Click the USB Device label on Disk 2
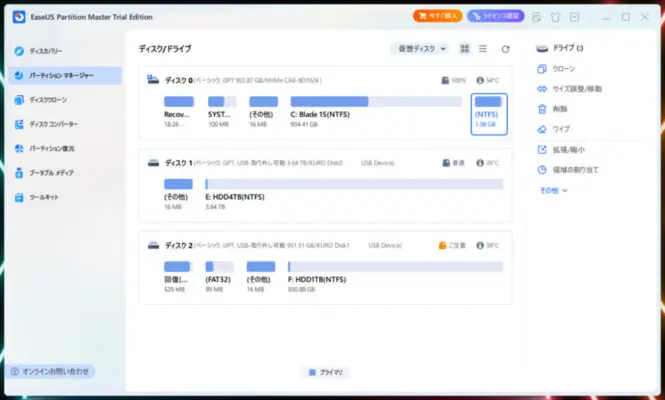The width and height of the screenshot is (665, 400). click(x=385, y=245)
